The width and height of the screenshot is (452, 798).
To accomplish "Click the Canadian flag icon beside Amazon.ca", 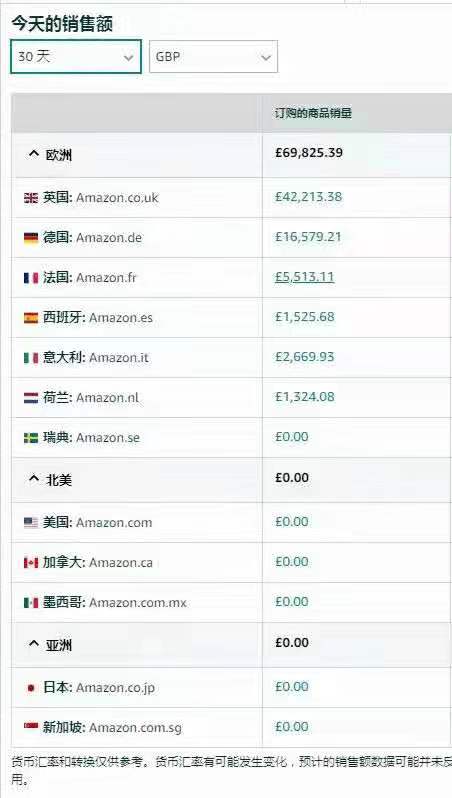I will tap(31, 563).
